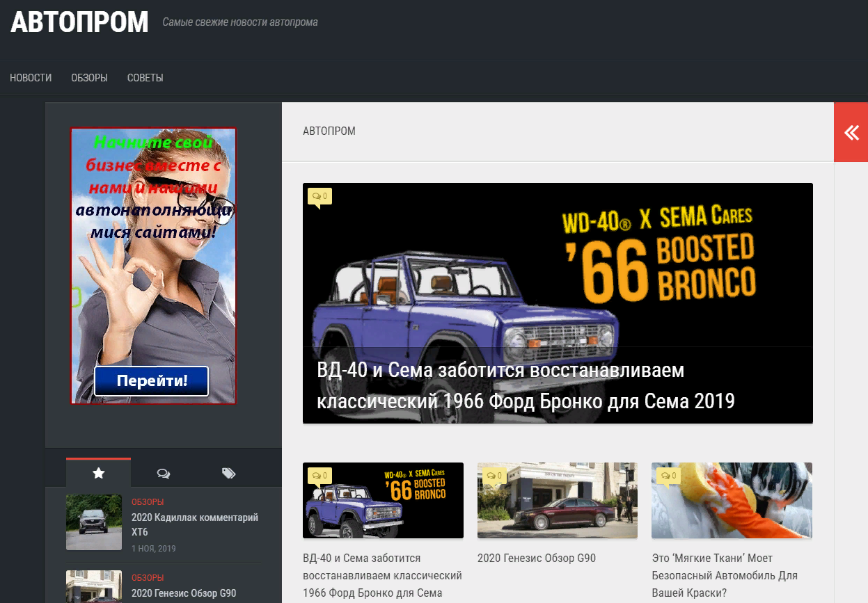Open the НОВОСТИ menu item
This screenshot has width=868, height=603.
(31, 78)
